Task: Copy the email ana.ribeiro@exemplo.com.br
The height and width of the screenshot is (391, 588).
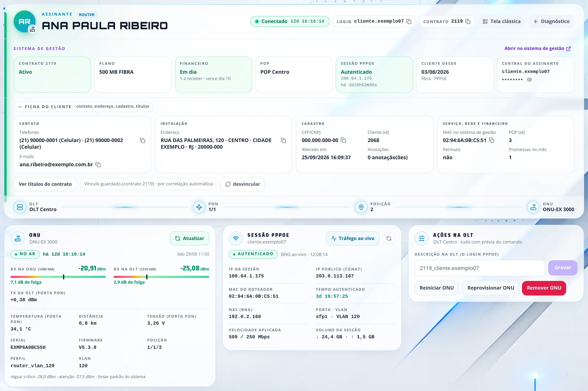Action: tap(98, 165)
